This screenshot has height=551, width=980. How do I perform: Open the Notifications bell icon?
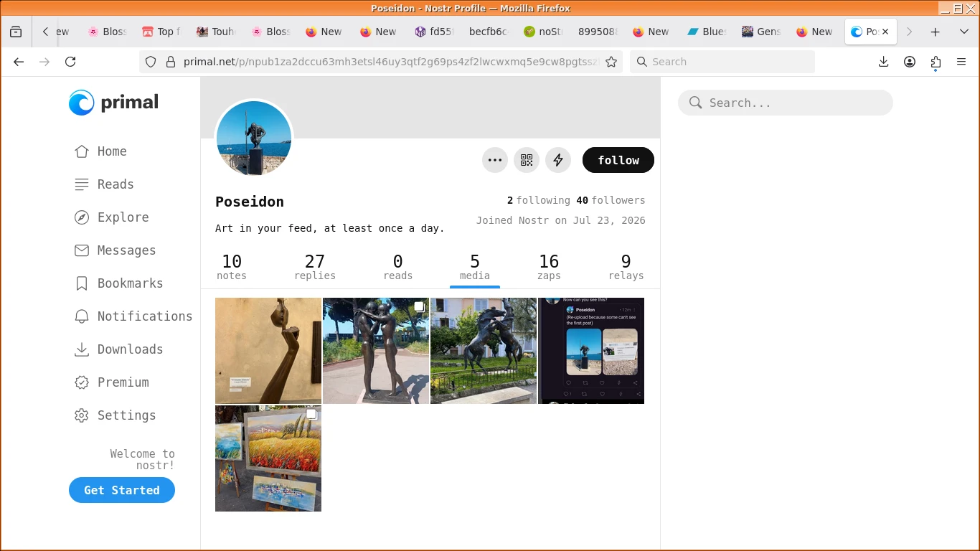82,316
